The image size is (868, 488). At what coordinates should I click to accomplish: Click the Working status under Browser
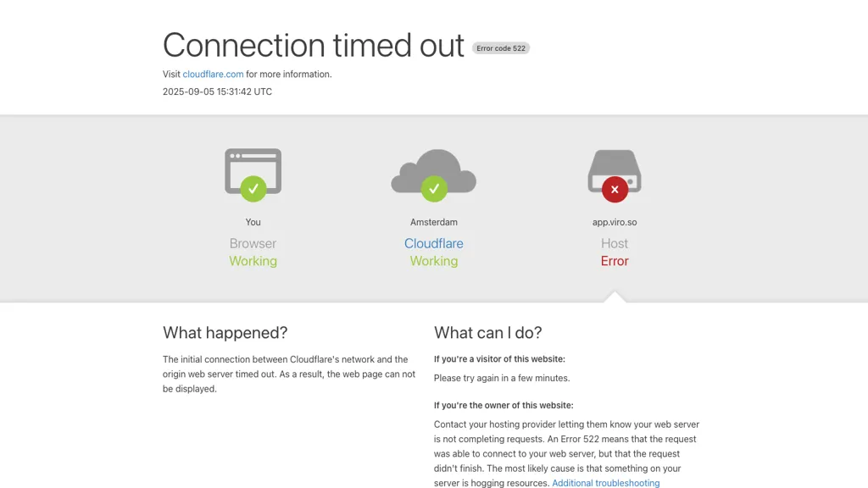pyautogui.click(x=253, y=261)
